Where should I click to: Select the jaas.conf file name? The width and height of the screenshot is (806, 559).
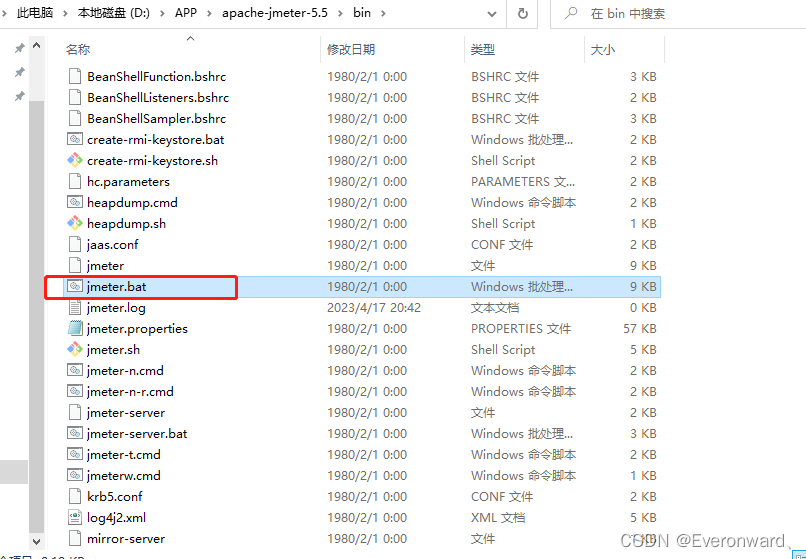113,245
